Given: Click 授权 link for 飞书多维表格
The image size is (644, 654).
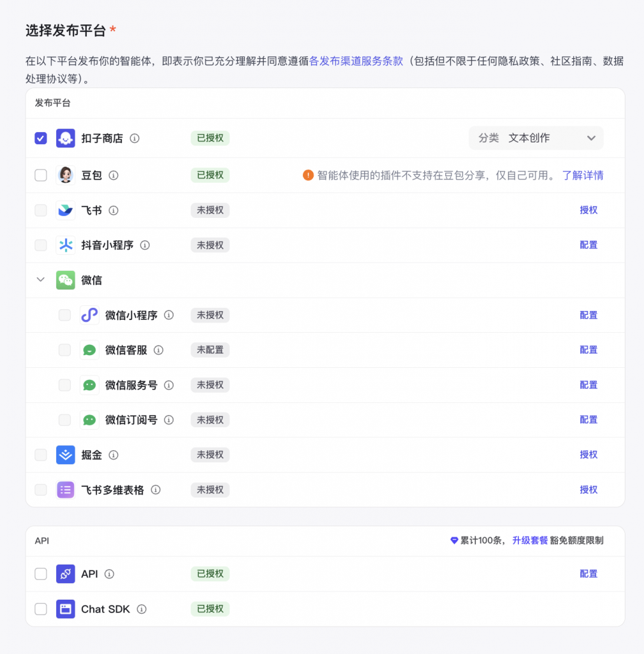Looking at the screenshot, I should 588,490.
